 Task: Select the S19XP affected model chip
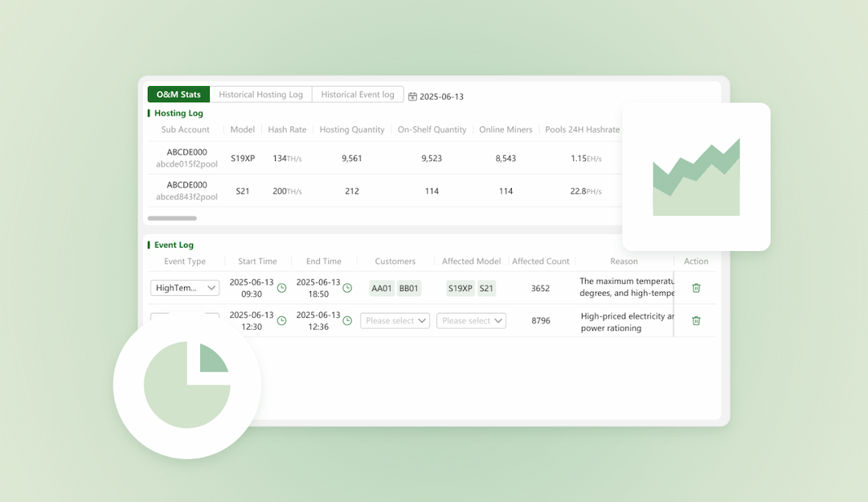tap(462, 287)
